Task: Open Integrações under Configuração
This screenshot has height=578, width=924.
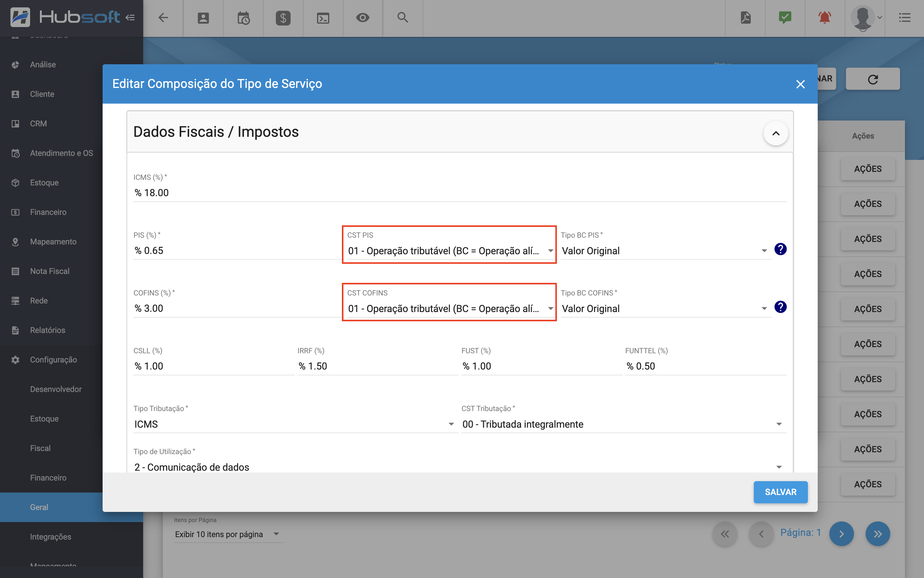Action: click(x=50, y=537)
